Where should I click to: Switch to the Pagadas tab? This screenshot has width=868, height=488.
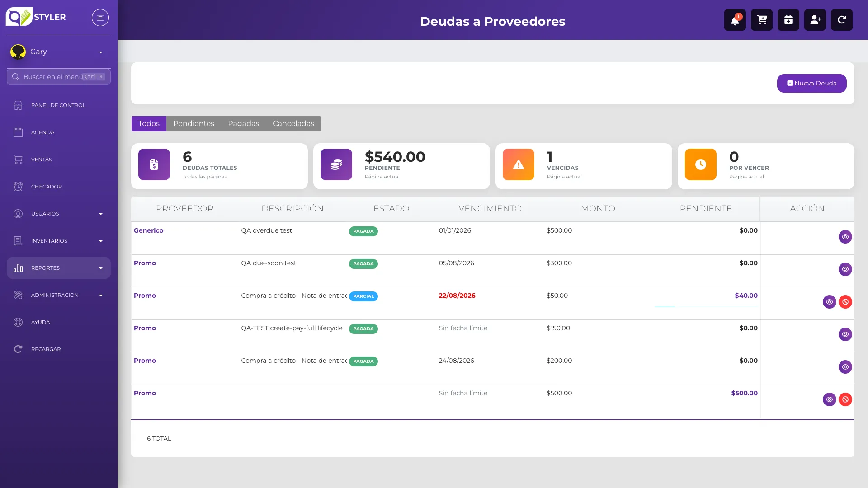tap(243, 124)
